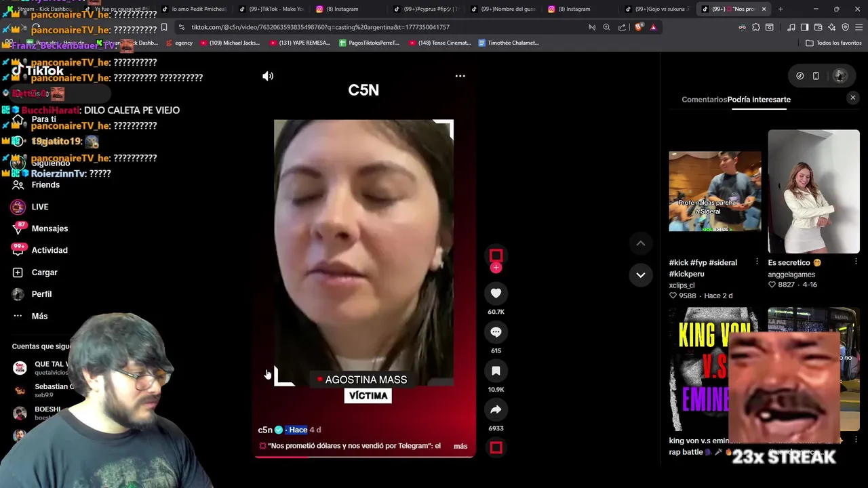
Task: Open the Brave Playlist music note icon
Action: tap(791, 27)
